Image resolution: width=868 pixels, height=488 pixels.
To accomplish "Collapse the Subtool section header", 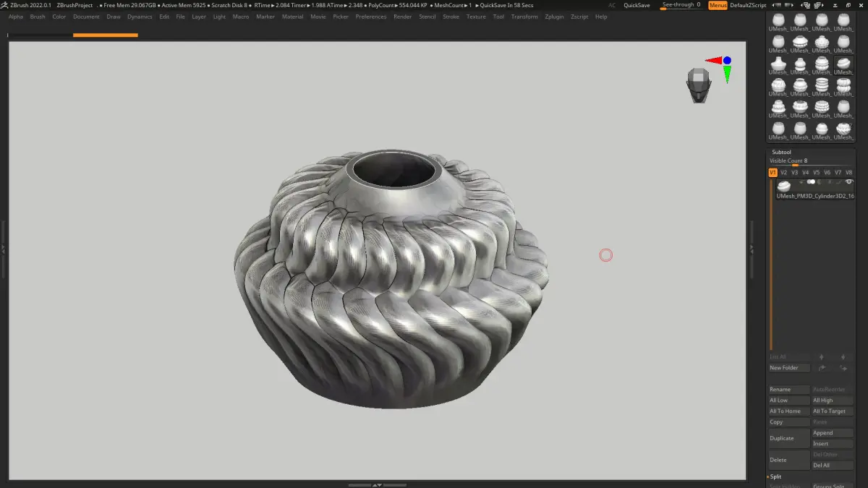I will [x=781, y=152].
